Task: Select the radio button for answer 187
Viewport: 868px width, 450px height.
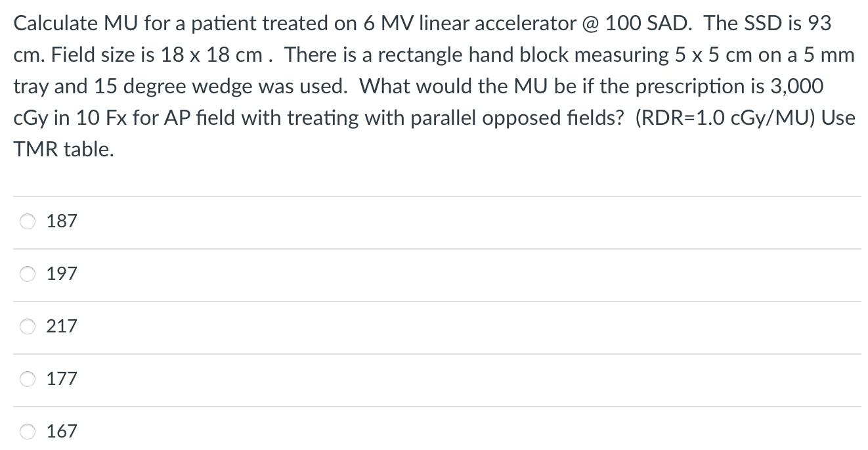Action: coord(28,221)
